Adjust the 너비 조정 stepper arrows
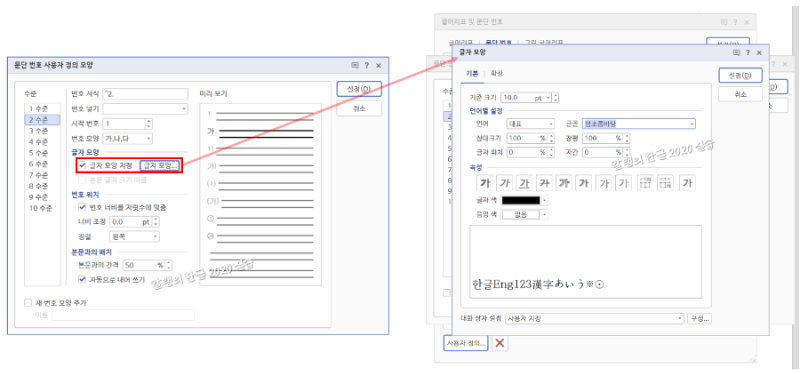The height and width of the screenshot is (374, 800). 156,222
